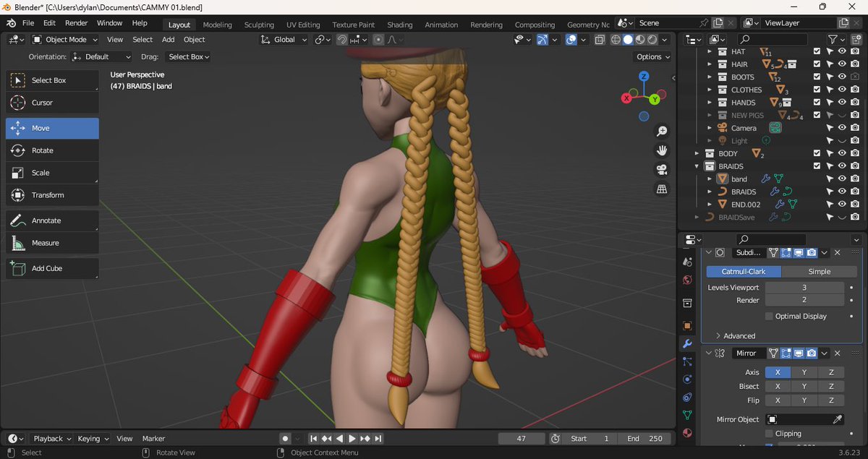This screenshot has height=459, width=868.
Task: Play the animation forward
Action: pyautogui.click(x=352, y=439)
